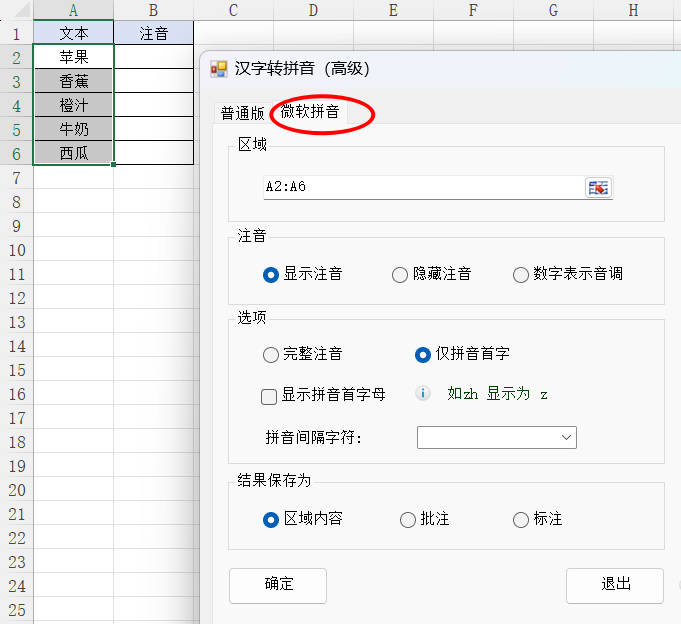Select cell A2 containing 苹果

[73, 57]
